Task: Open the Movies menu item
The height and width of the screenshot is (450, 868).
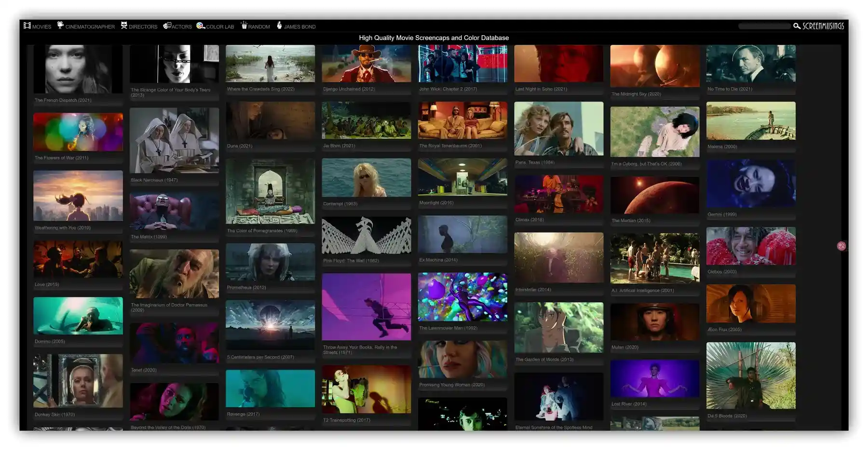Action: 41,27
